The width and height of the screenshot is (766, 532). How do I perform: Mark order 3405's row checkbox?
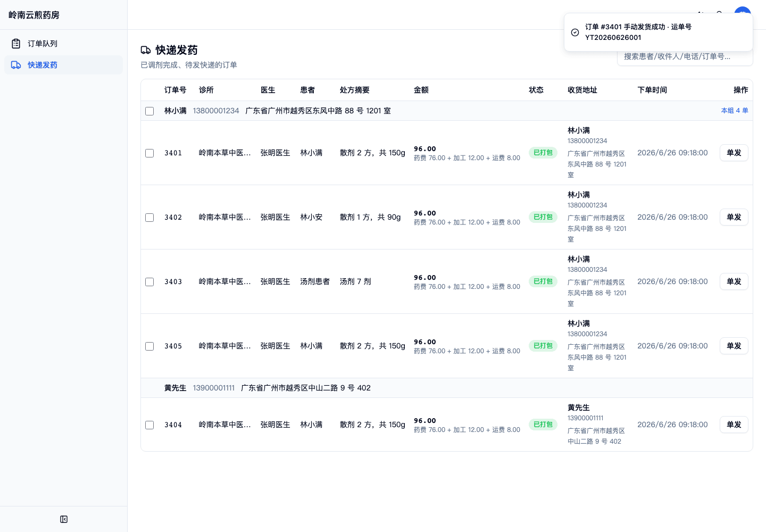[149, 346]
